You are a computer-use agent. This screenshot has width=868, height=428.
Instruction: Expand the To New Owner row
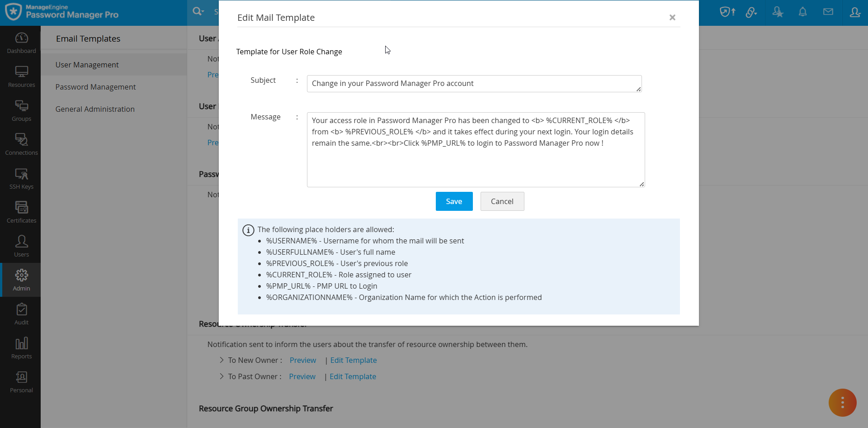(x=222, y=360)
